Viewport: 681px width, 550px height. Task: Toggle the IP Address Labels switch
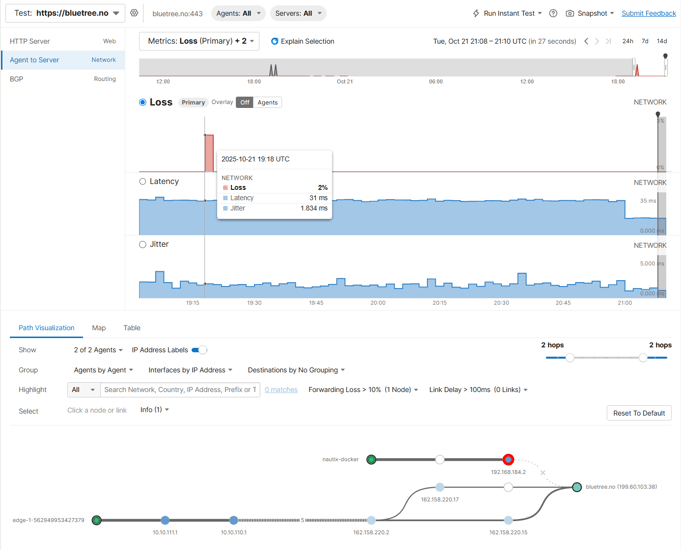click(x=199, y=350)
